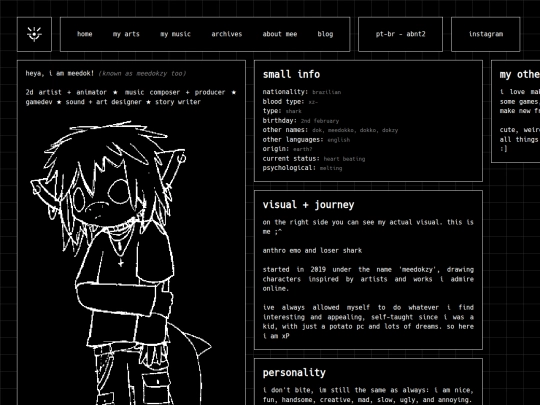Select the 2d artist + animator line
This screenshot has height=405, width=540.
click(131, 92)
